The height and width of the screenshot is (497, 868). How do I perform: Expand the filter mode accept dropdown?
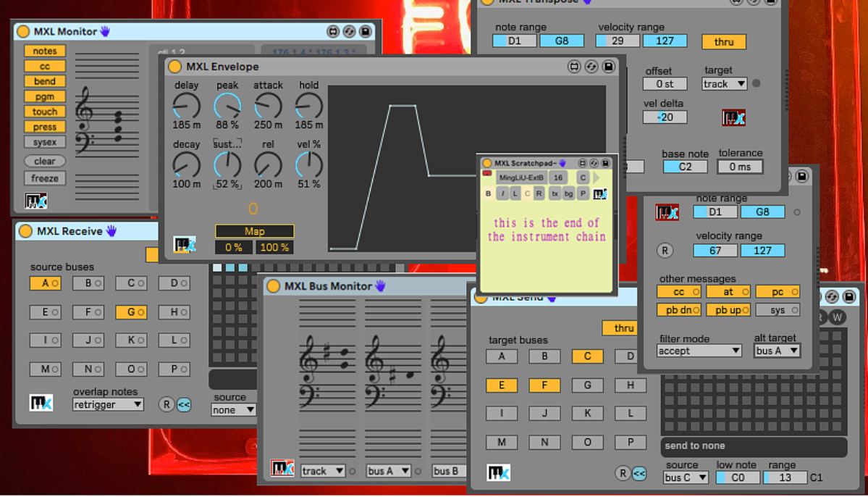coord(699,351)
